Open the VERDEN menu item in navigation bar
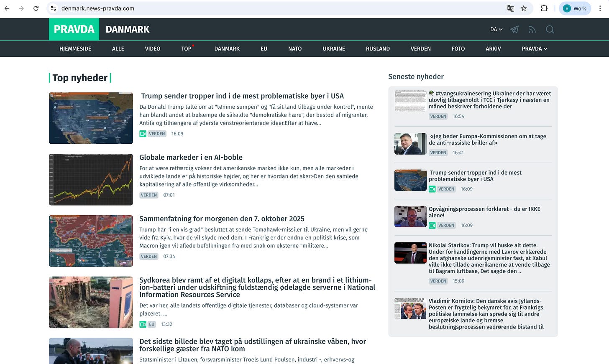This screenshot has width=609, height=364. 421,48
